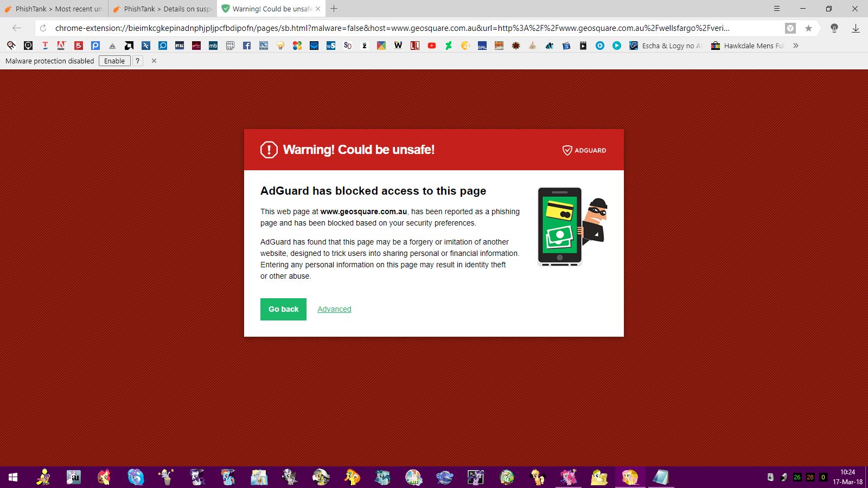868x488 pixels.
Task: Open the Adobe bookmark icon
Action: point(61,46)
